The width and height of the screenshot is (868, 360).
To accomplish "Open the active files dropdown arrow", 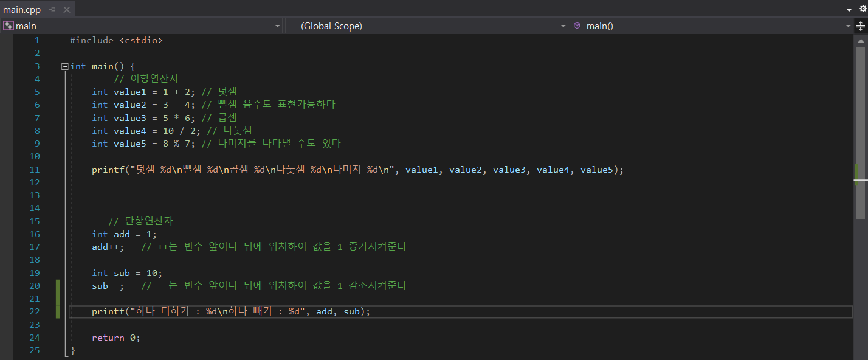I will [x=849, y=10].
